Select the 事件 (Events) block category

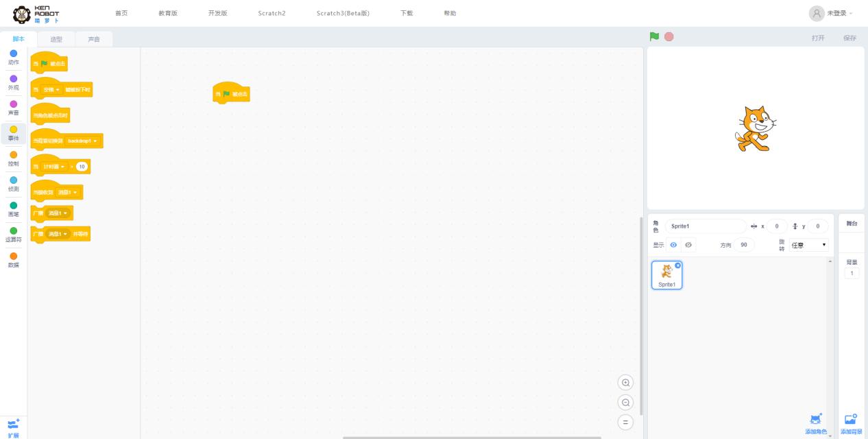[14, 133]
